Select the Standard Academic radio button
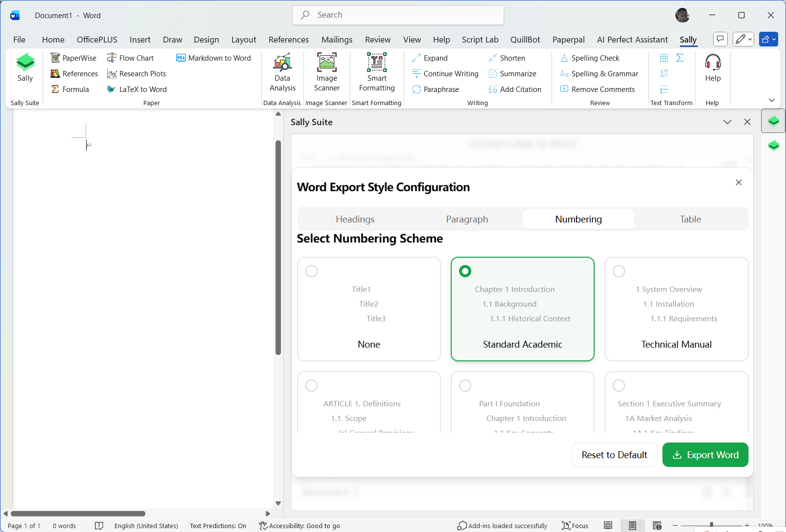786x532 pixels. point(465,271)
